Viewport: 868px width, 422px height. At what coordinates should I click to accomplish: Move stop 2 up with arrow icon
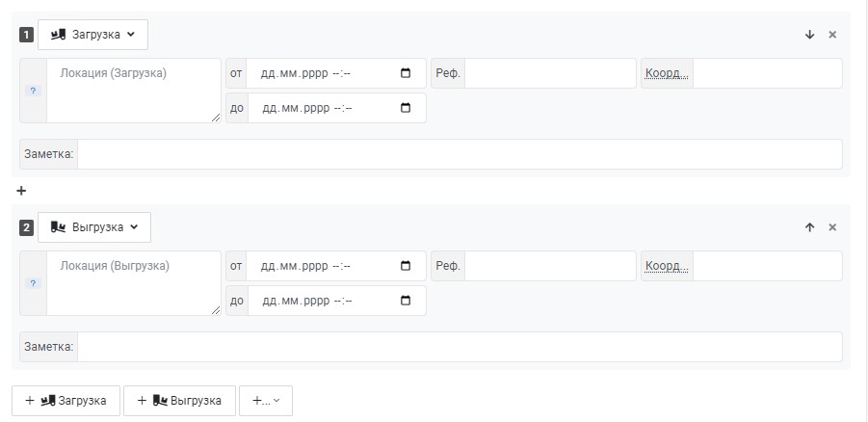(x=810, y=227)
